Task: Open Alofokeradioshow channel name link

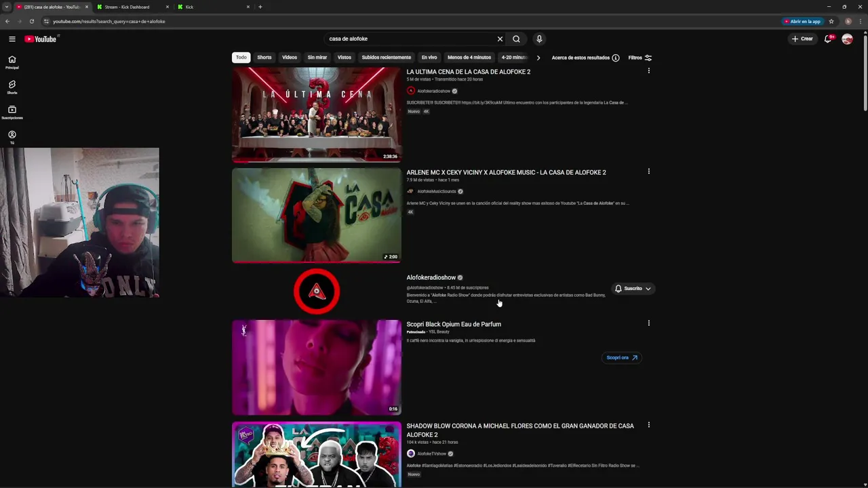Action: tap(431, 278)
